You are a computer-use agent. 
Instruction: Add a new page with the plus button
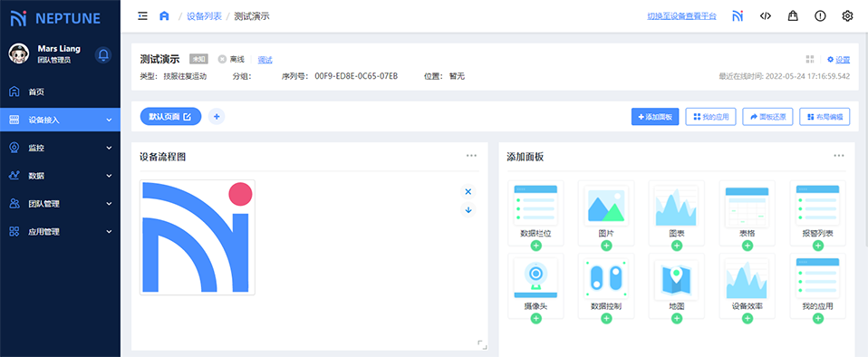217,117
